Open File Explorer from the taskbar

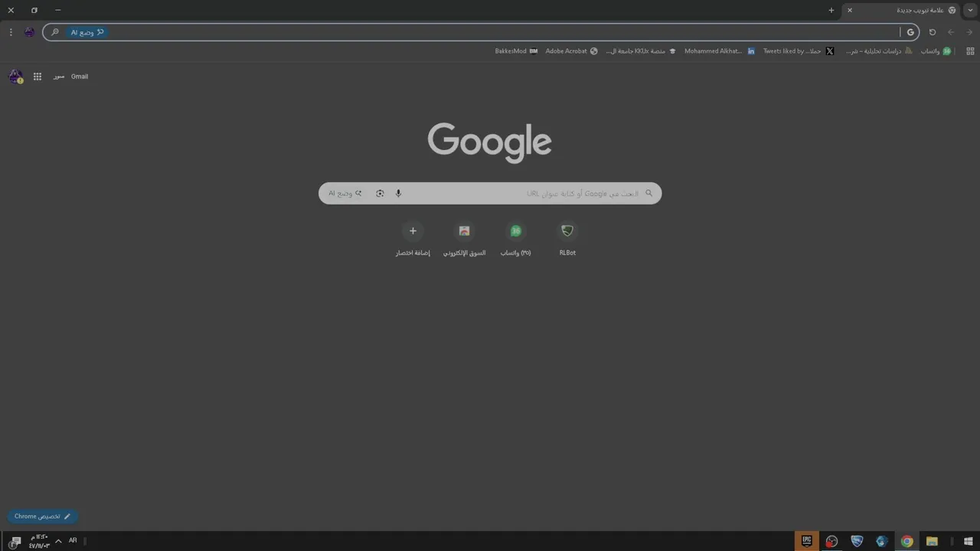[932, 541]
